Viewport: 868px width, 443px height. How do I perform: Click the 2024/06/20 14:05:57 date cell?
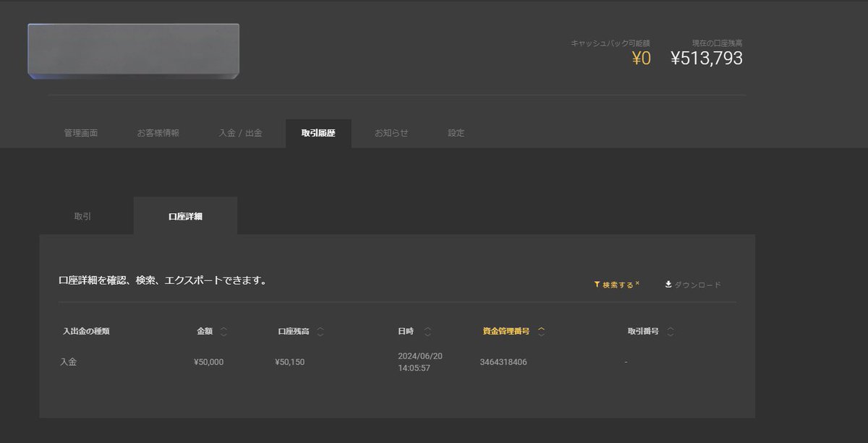(x=420, y=362)
